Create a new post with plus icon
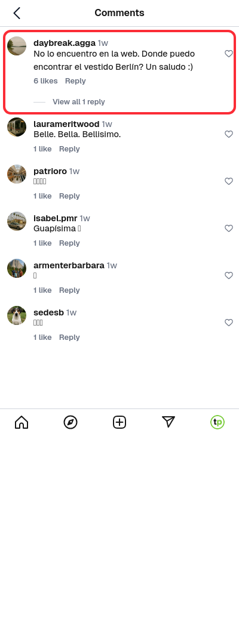 [x=119, y=422]
